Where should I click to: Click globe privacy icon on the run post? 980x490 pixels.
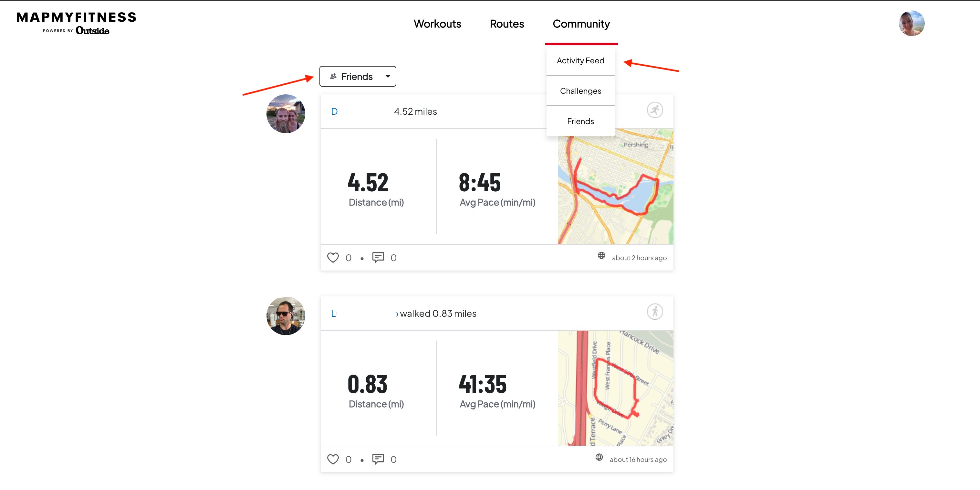(x=601, y=255)
